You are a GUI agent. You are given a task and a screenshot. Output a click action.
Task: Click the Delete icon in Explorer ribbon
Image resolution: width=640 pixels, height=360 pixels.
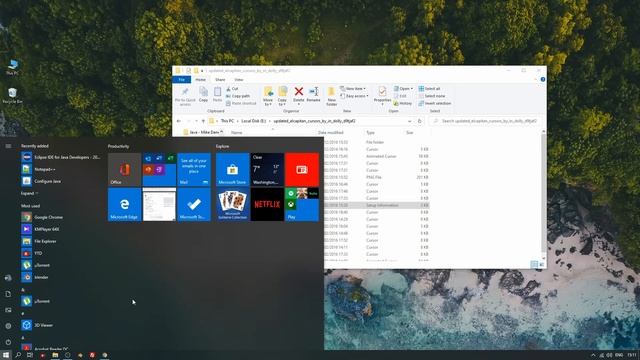(299, 95)
